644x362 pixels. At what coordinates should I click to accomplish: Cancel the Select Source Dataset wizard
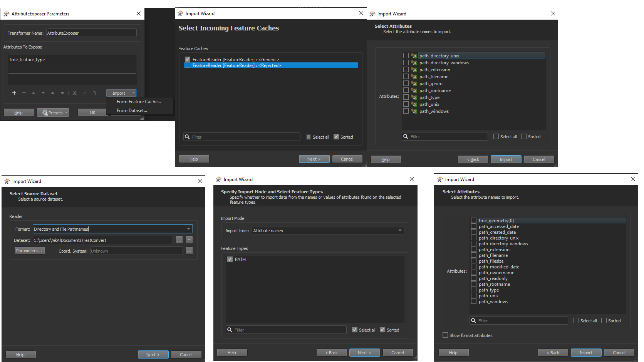(186, 355)
